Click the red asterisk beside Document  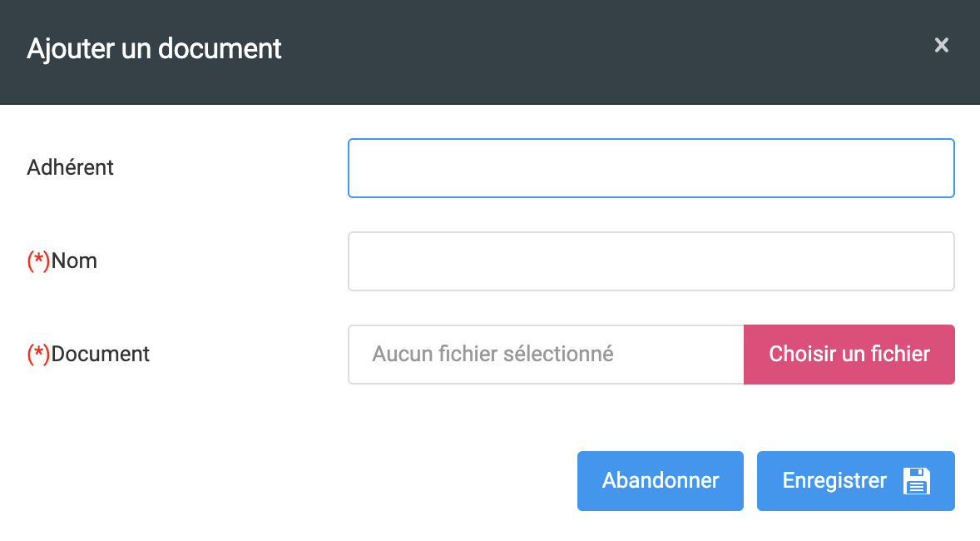coord(37,354)
